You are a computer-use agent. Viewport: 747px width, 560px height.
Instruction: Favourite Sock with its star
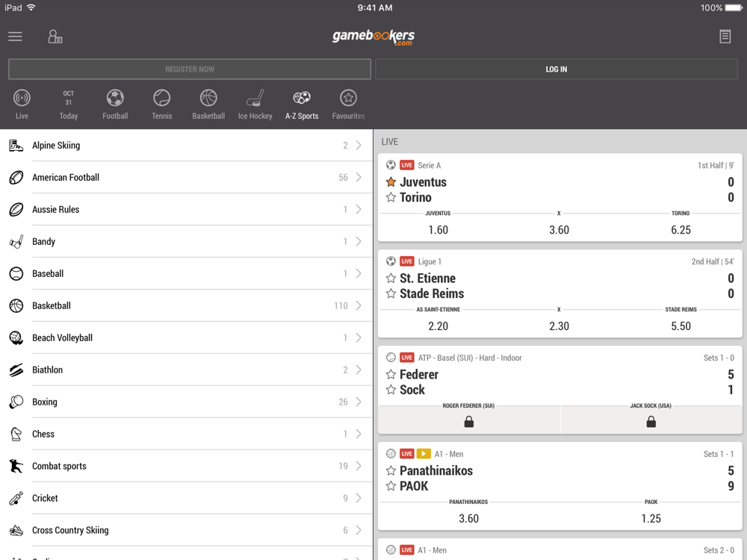pyautogui.click(x=391, y=390)
